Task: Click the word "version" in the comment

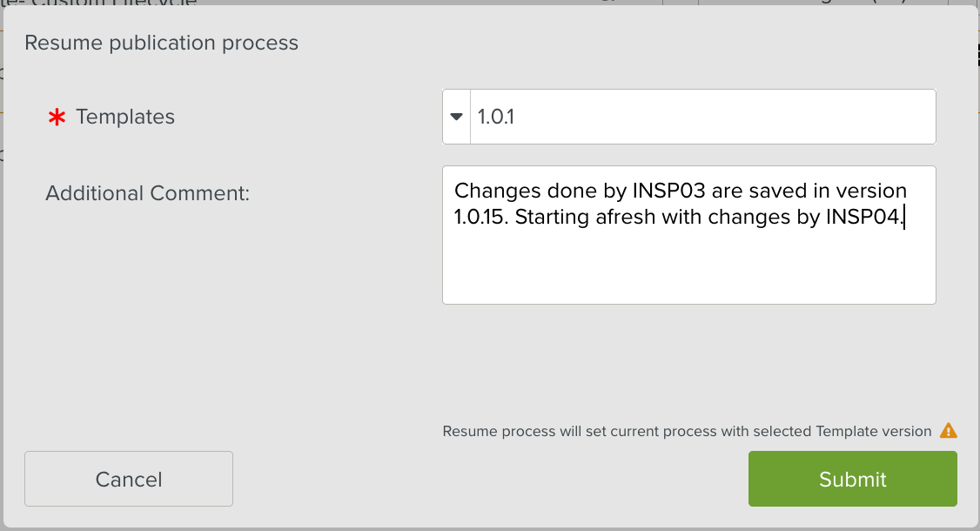Action: (x=872, y=191)
